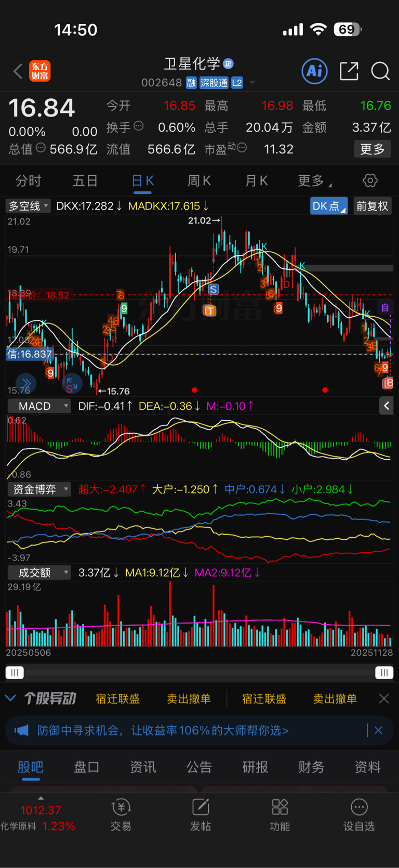Image resolution: width=399 pixels, height=868 pixels.
Task: Switch to 分时 chart tab
Action: 29,180
